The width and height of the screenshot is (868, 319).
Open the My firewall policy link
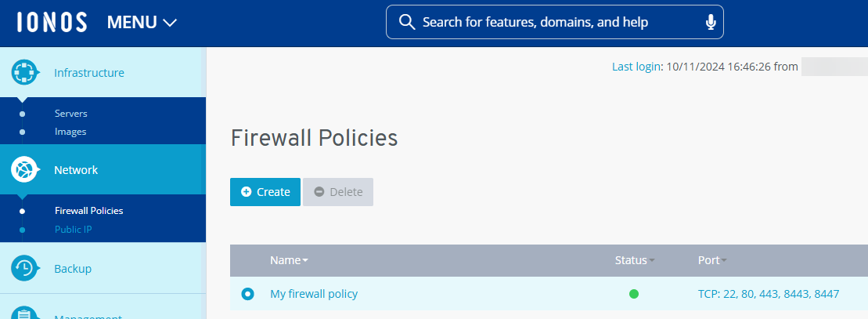click(x=314, y=294)
